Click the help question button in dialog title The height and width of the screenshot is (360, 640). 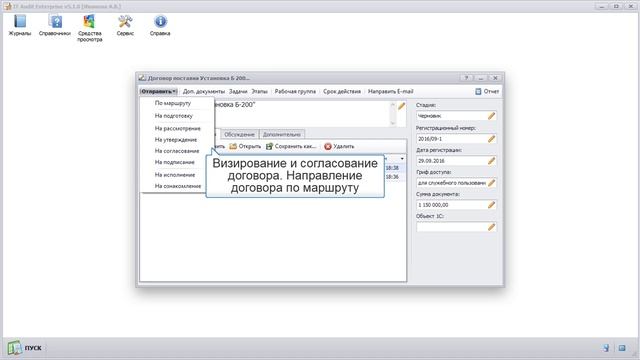[467, 78]
